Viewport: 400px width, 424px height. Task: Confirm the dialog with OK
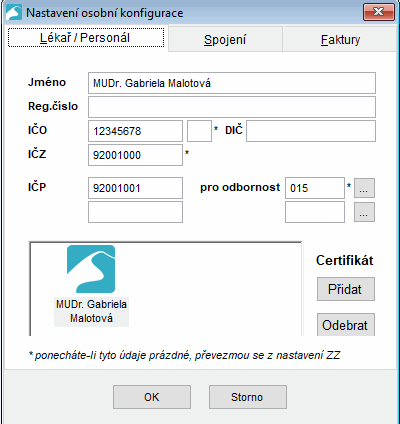click(x=152, y=397)
